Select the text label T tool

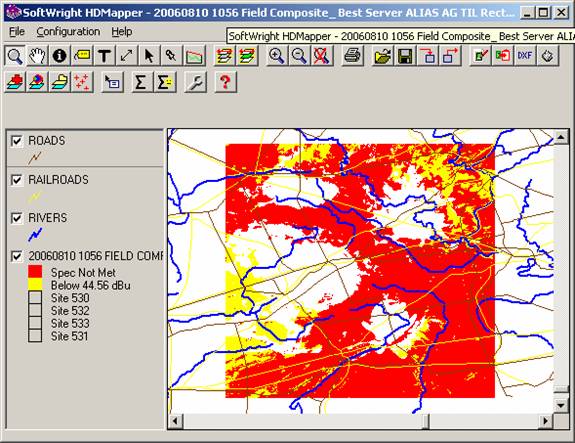pos(104,56)
